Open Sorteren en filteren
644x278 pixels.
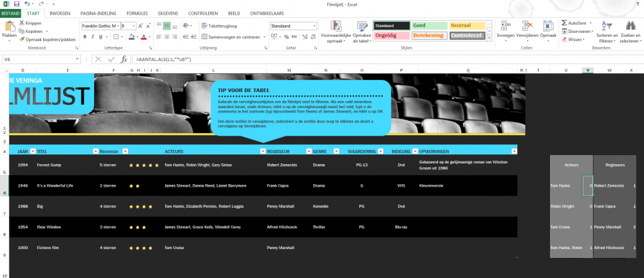pos(607,32)
